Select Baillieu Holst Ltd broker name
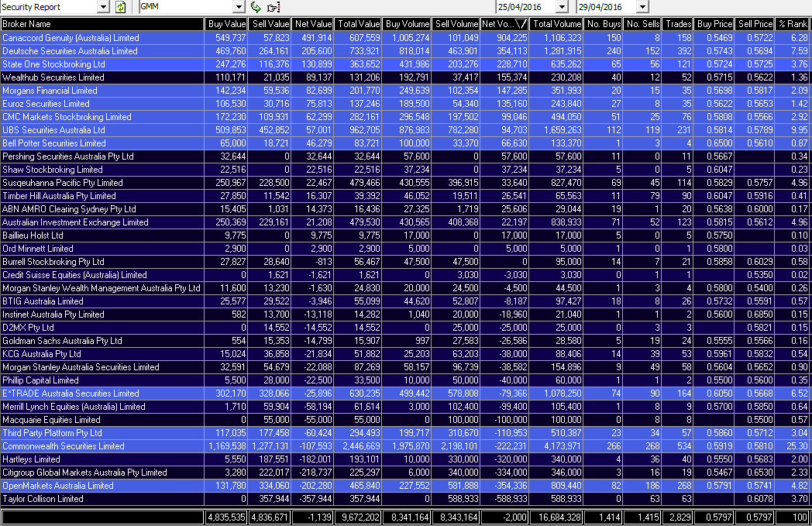812x526 pixels. click(x=33, y=235)
